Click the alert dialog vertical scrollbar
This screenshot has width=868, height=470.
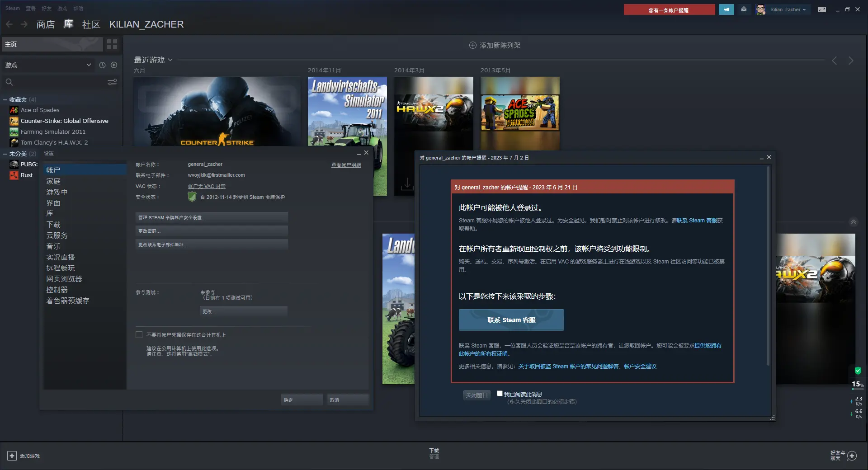point(768,266)
